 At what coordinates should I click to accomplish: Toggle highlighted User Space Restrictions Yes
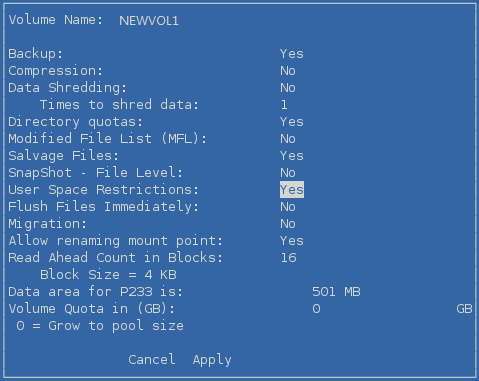pyautogui.click(x=292, y=190)
